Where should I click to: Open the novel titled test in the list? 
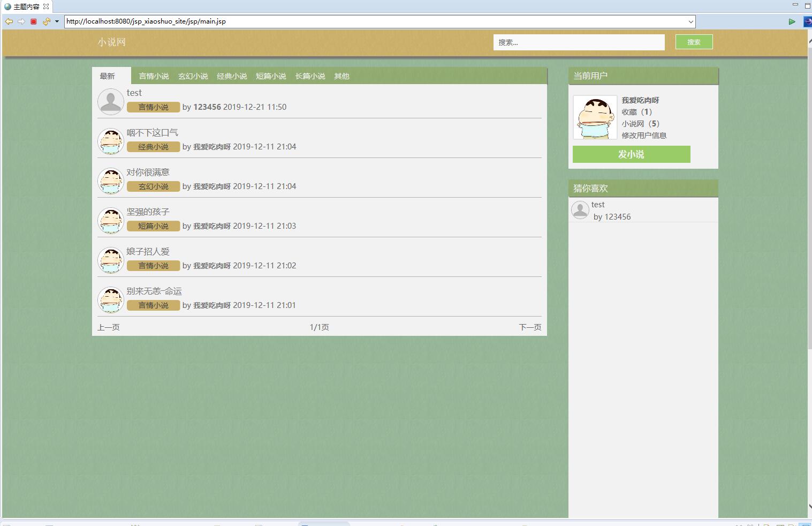click(x=134, y=93)
